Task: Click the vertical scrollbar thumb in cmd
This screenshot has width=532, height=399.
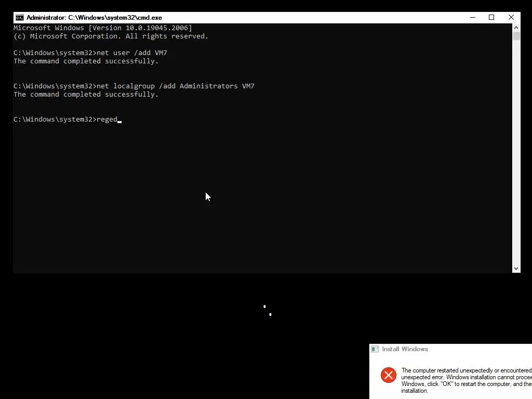Action: pyautogui.click(x=516, y=36)
